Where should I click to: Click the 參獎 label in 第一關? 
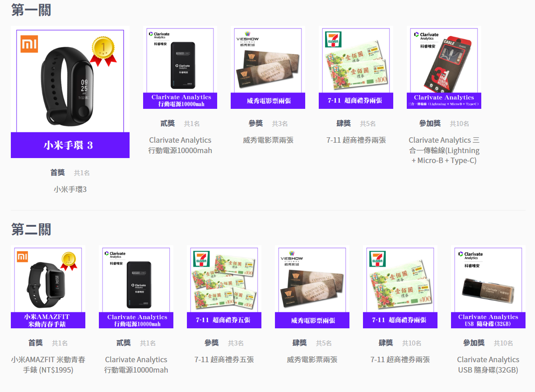pos(256,123)
